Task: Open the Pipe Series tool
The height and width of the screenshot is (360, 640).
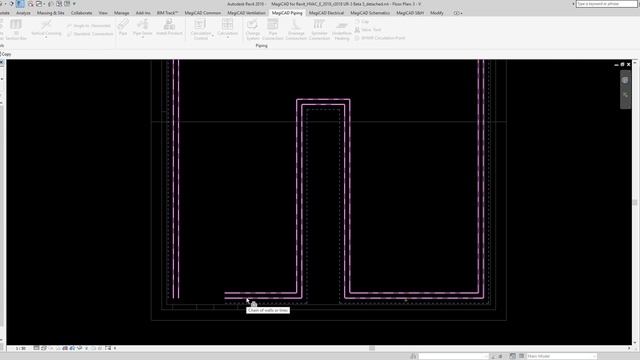Action: coord(142,28)
